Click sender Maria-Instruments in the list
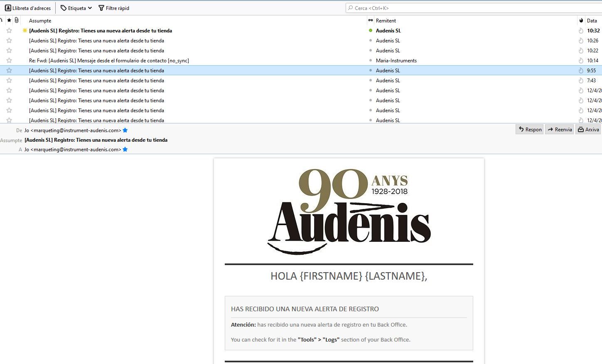Viewport: 602px width, 364px height. [396, 60]
